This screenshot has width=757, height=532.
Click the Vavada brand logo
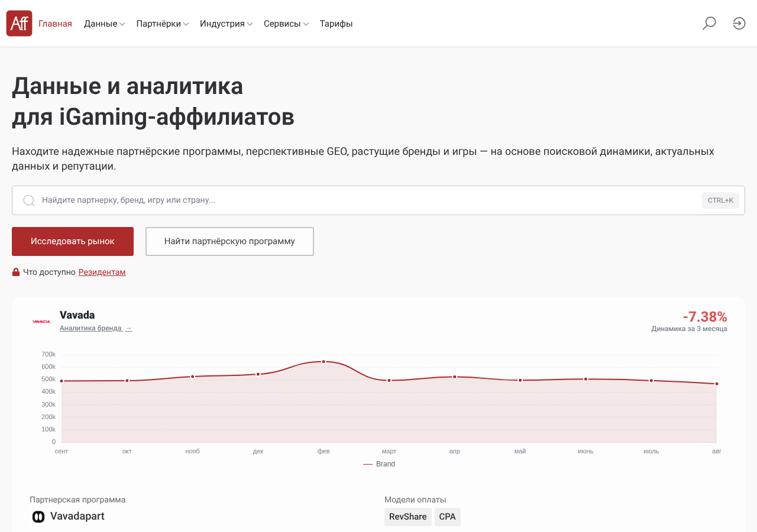[x=41, y=321]
